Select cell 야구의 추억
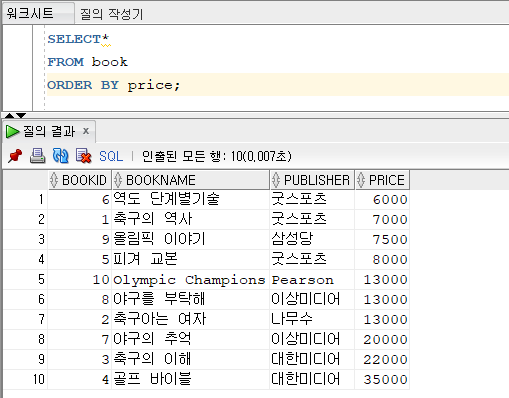 coord(190,339)
